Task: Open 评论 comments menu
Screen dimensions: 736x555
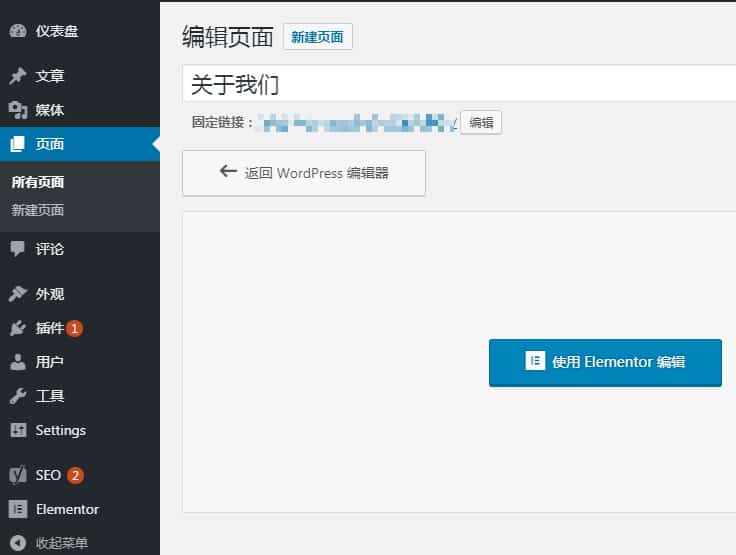Action: 50,249
